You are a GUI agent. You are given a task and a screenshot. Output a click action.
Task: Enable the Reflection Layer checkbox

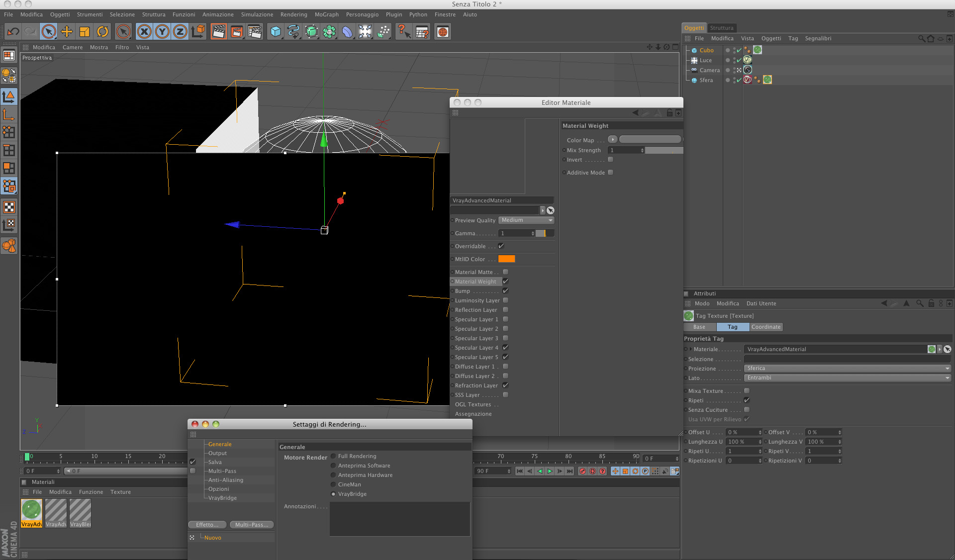tap(505, 310)
